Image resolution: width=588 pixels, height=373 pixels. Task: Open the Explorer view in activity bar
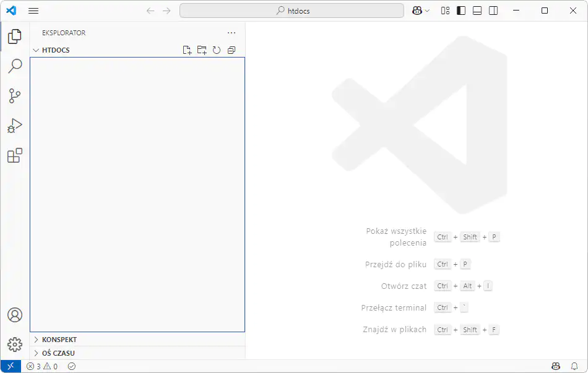[14, 37]
